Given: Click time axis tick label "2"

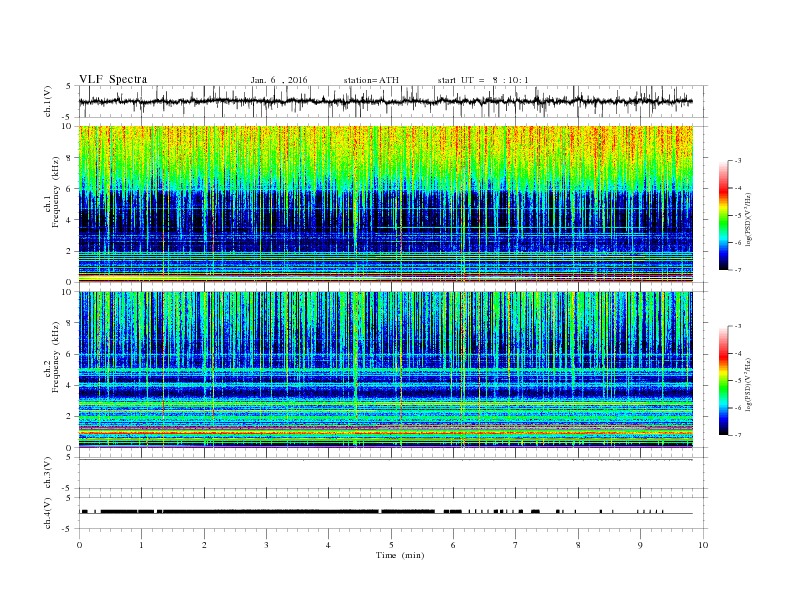Looking at the screenshot, I should pos(204,545).
